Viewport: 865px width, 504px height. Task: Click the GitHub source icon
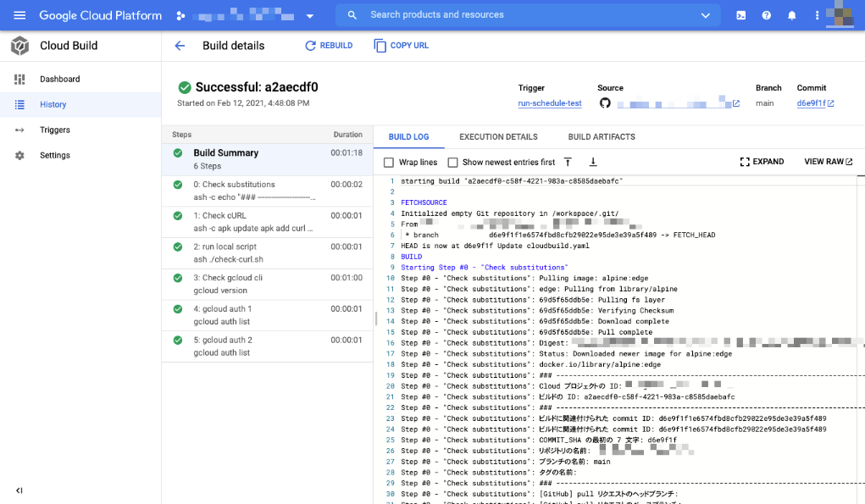pyautogui.click(x=605, y=103)
